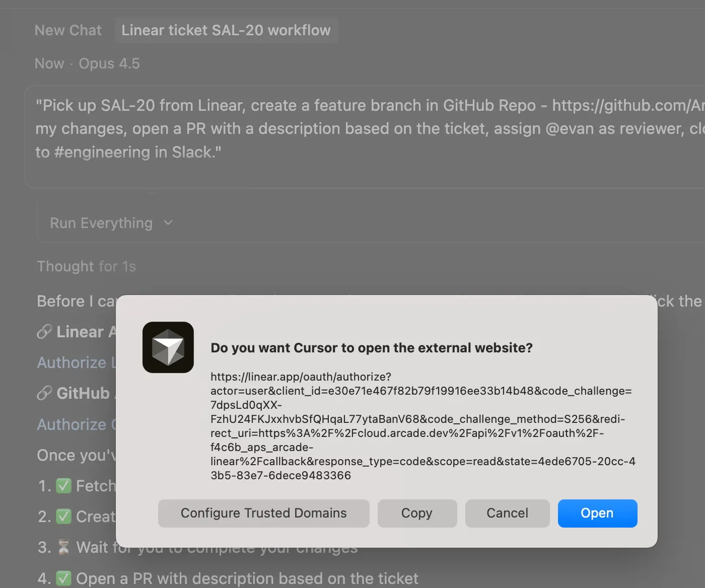Screen dimensions: 705x588
Task: Click the chain link icon beside Linear
Action: click(x=44, y=332)
